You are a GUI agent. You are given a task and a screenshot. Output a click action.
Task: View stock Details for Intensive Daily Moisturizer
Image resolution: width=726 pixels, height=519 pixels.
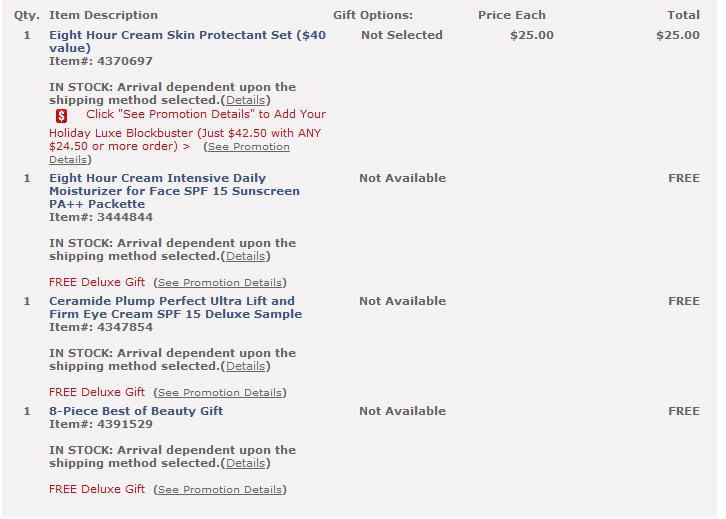click(245, 256)
